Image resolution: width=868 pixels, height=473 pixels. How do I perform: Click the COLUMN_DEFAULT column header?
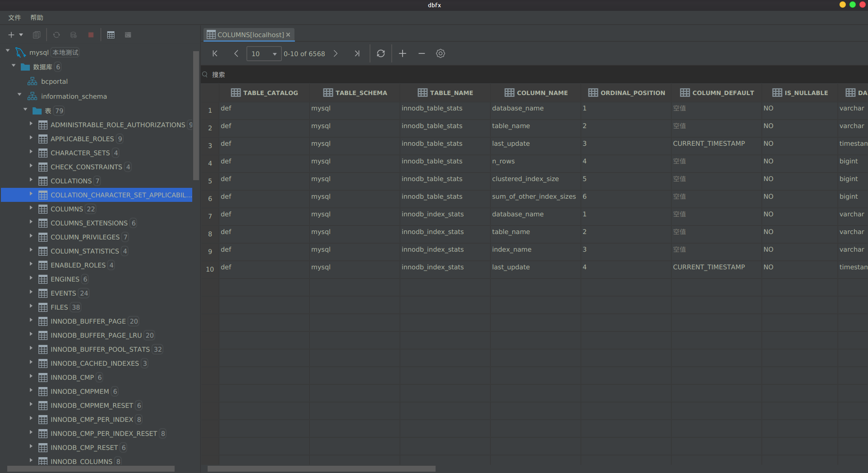click(717, 93)
